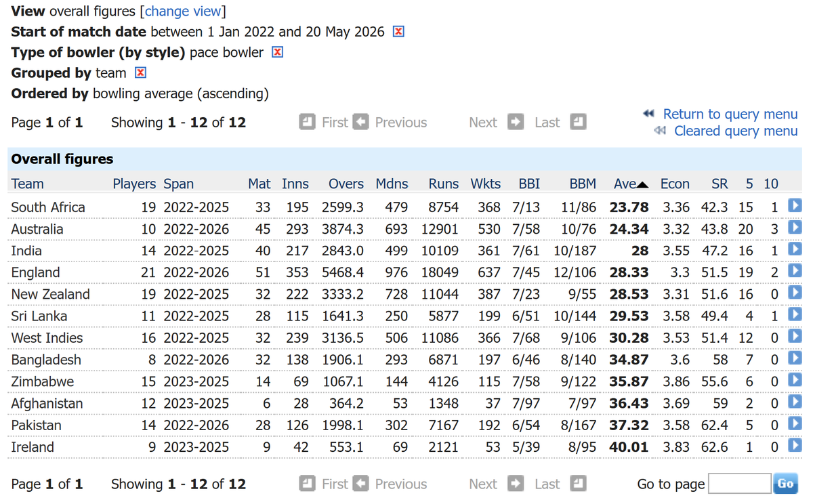This screenshot has width=813, height=504.
Task: Click the top Next page arrow icon
Action: click(x=516, y=122)
